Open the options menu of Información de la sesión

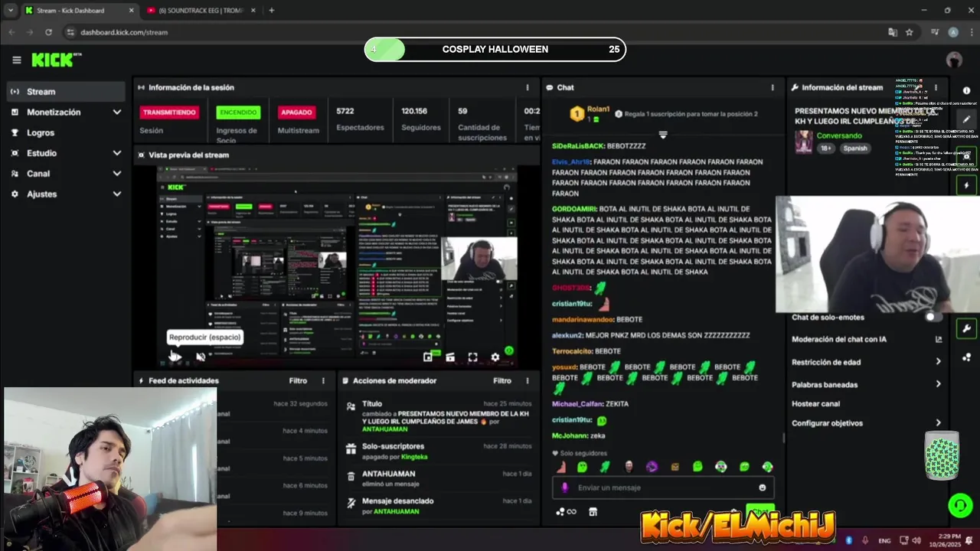(527, 87)
